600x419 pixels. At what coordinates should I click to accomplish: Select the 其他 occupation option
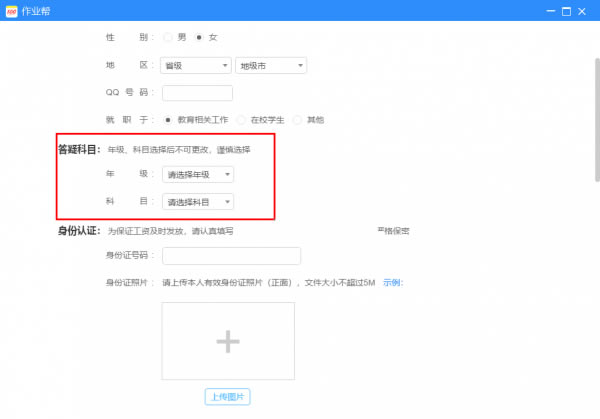pyautogui.click(x=297, y=120)
